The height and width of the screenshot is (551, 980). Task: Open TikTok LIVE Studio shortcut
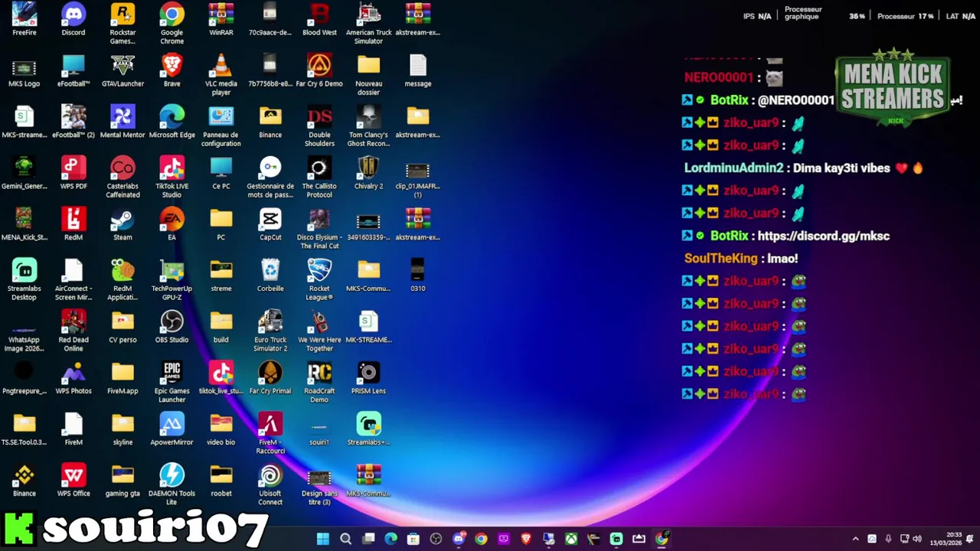[171, 178]
